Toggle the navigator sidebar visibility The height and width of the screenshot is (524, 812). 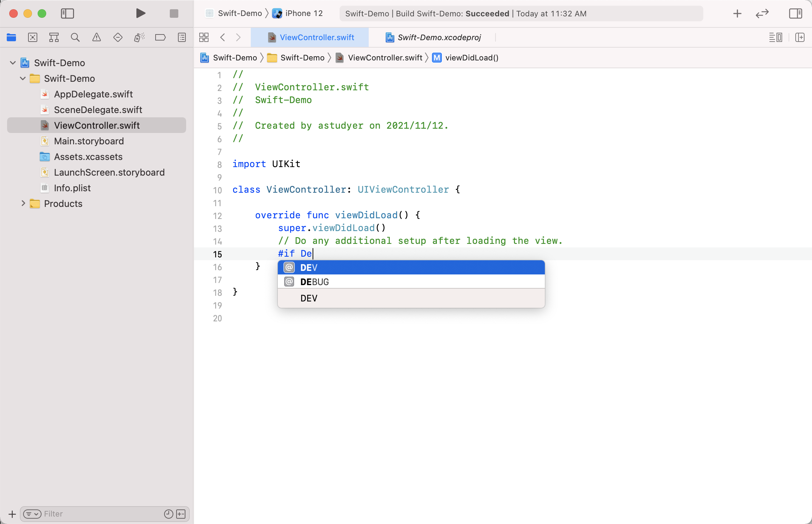67,14
